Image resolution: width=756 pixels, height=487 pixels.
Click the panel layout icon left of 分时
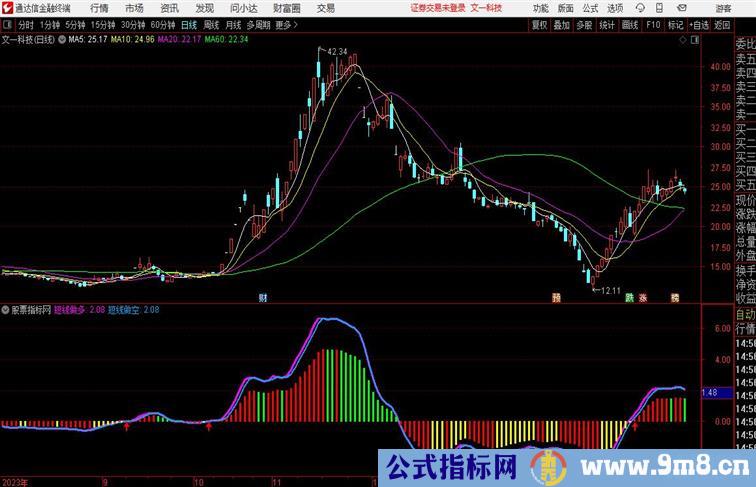[x=7, y=25]
